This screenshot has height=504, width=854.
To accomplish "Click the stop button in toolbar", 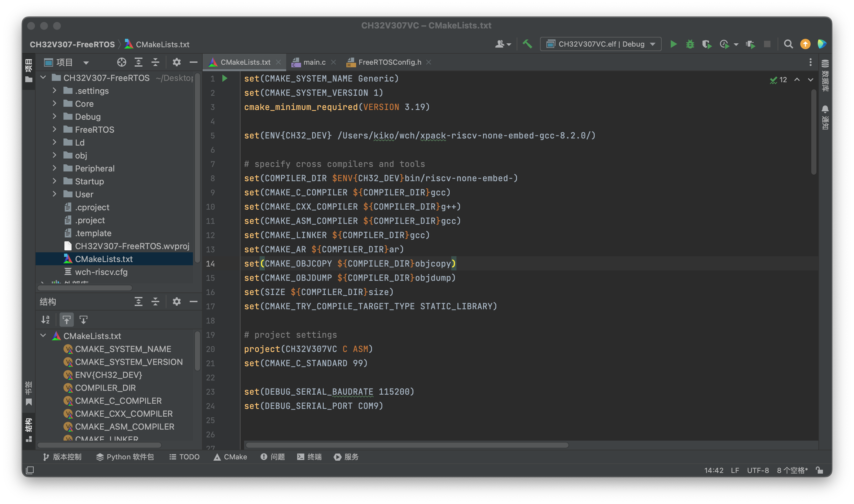I will pos(767,44).
